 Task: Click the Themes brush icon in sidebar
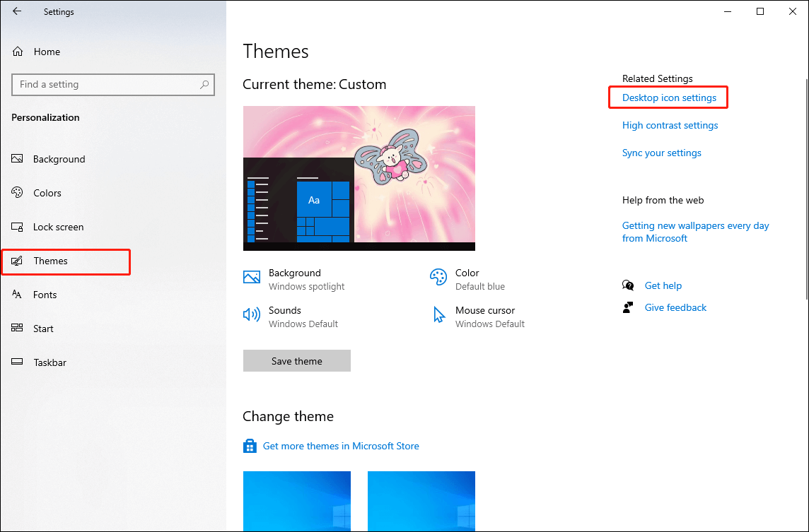17,261
